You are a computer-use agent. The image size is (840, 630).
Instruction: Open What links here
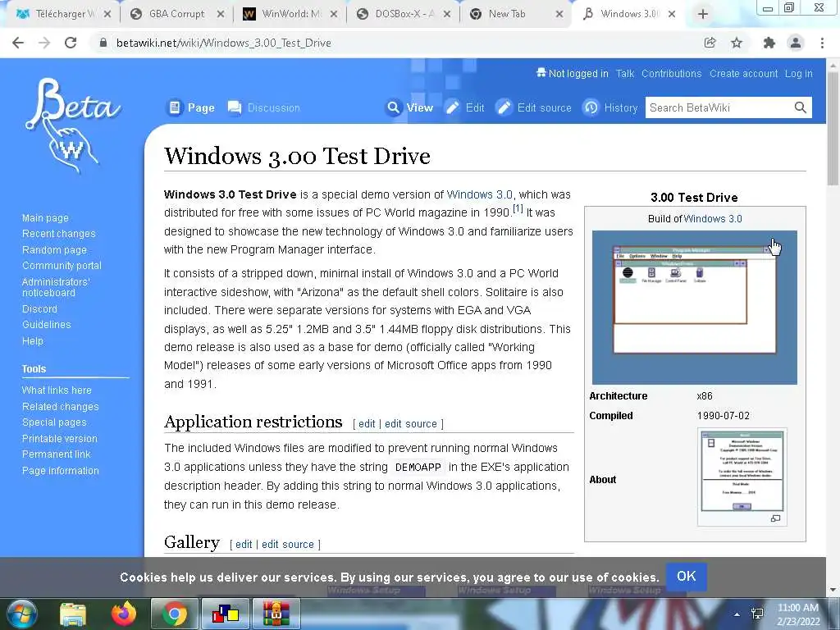point(57,390)
